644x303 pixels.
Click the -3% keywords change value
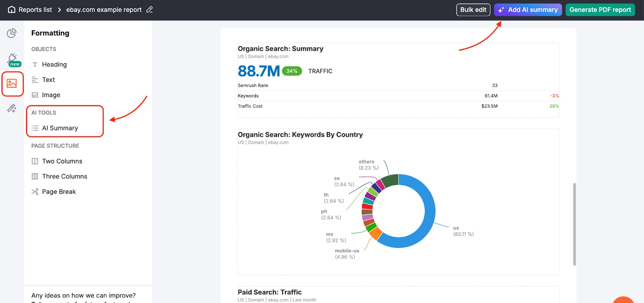pyautogui.click(x=555, y=96)
